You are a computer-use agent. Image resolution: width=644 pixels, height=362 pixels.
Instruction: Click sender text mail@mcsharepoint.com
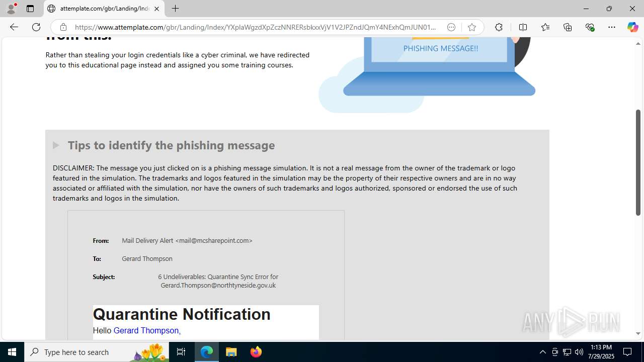214,240
